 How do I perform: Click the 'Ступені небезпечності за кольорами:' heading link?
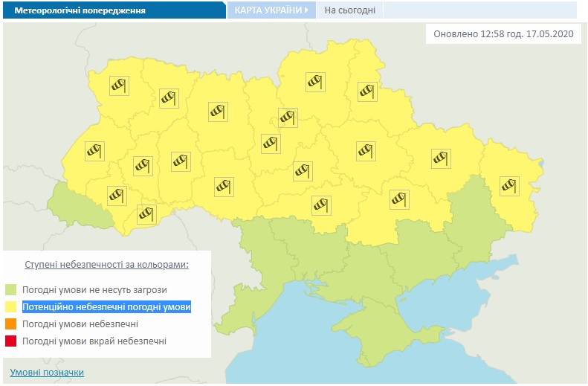pos(106,265)
